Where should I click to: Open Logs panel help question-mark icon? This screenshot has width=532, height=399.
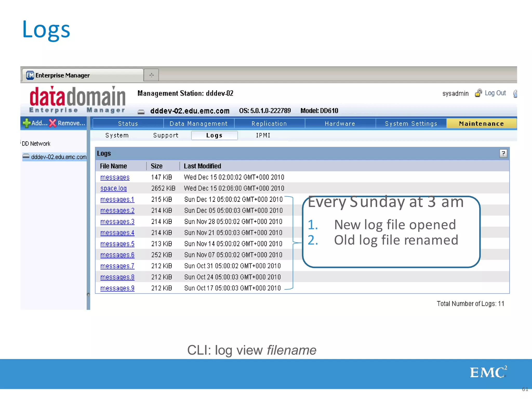coord(503,154)
